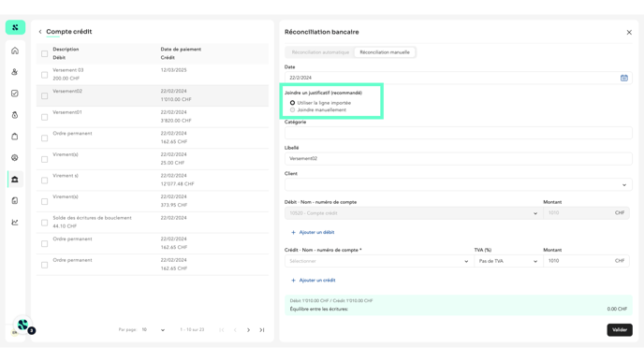
Task: Switch to Réconciliation automatique tab
Action: [320, 52]
